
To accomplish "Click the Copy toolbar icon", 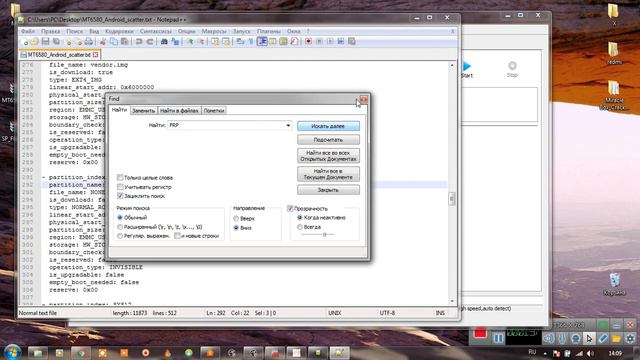I will point(114,42).
